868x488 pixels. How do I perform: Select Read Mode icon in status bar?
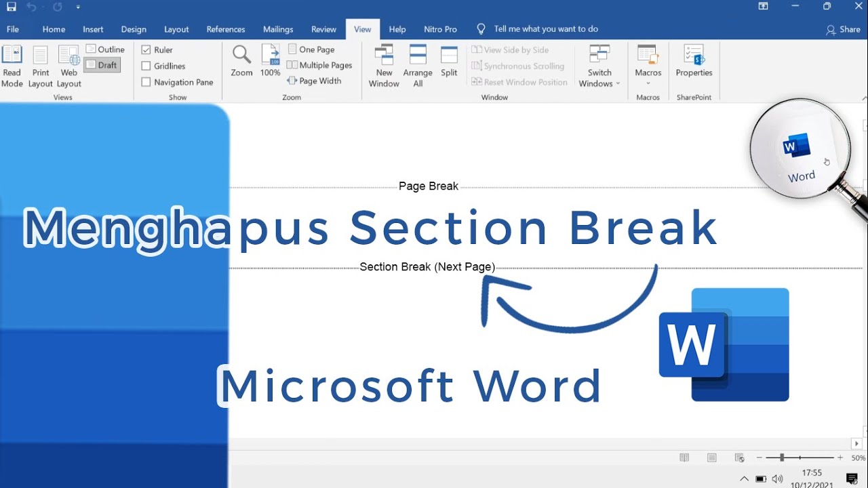pos(684,457)
